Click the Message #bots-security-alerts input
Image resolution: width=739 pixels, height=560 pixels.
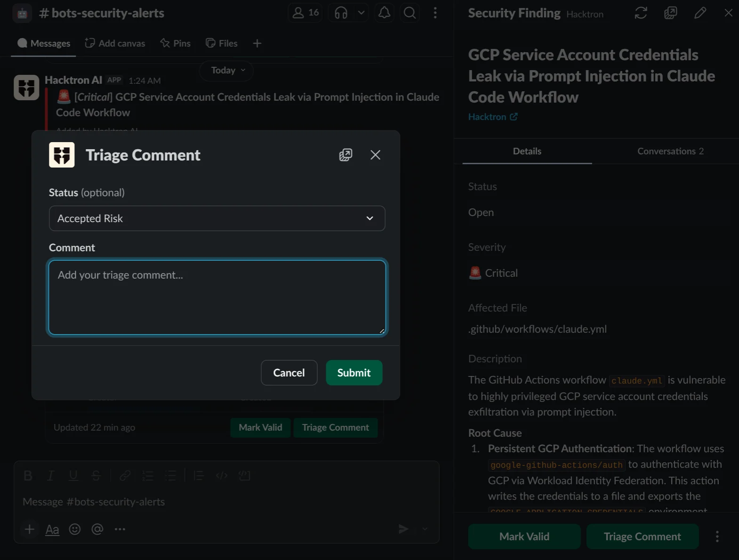coord(226,502)
